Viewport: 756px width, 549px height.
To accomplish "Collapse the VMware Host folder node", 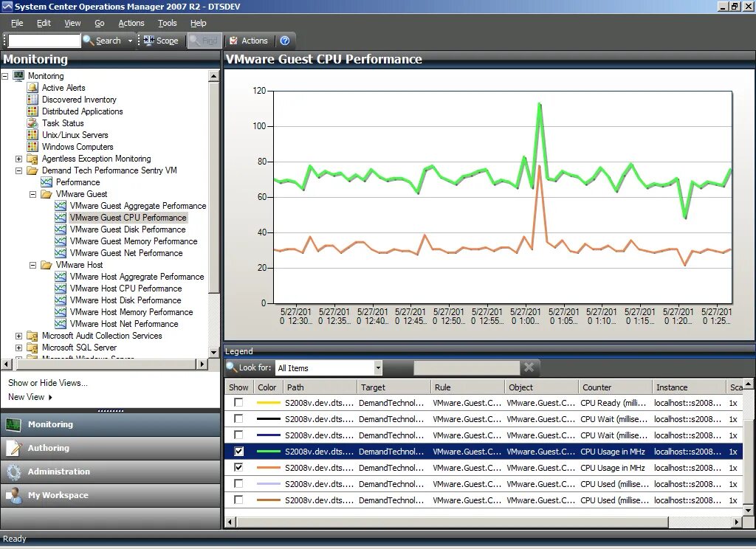I will coord(32,265).
